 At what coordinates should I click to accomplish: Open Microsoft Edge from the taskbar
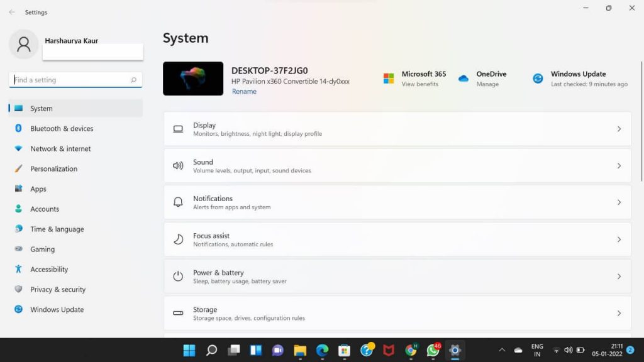tap(321, 351)
